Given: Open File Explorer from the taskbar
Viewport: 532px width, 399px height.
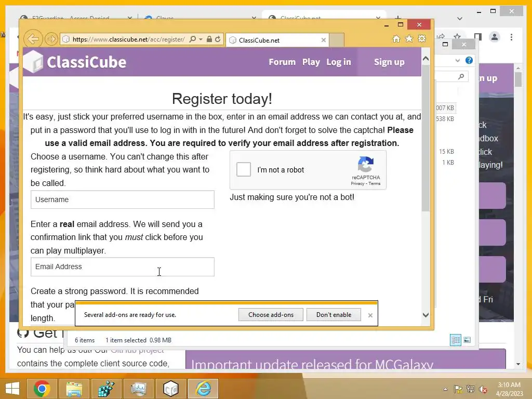Looking at the screenshot, I should point(74,389).
